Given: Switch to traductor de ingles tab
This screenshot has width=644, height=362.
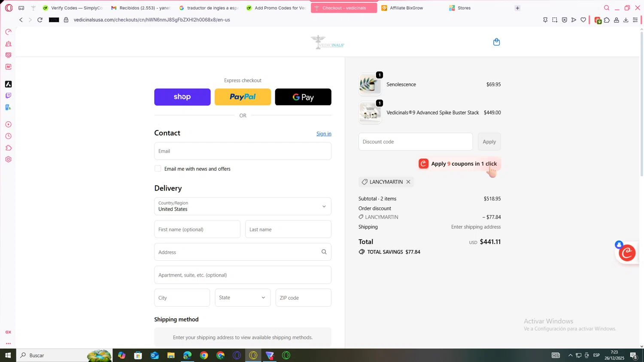Looking at the screenshot, I should (x=209, y=8).
